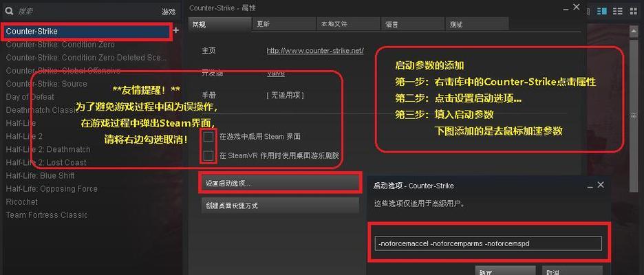Image resolution: width=644 pixels, height=275 pixels.
Task: Select Day of Defeat in library
Action: point(30,97)
